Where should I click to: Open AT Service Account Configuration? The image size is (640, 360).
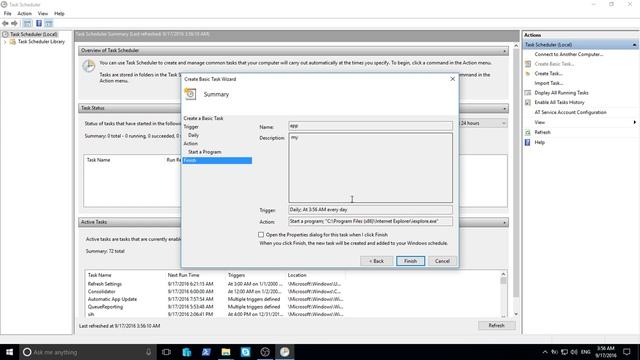click(x=570, y=112)
